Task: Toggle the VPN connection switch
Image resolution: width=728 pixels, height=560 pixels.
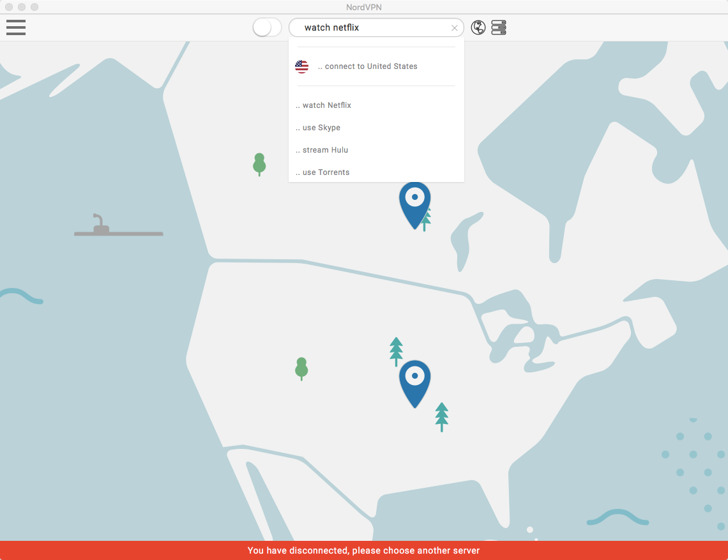Action: pos(267,27)
